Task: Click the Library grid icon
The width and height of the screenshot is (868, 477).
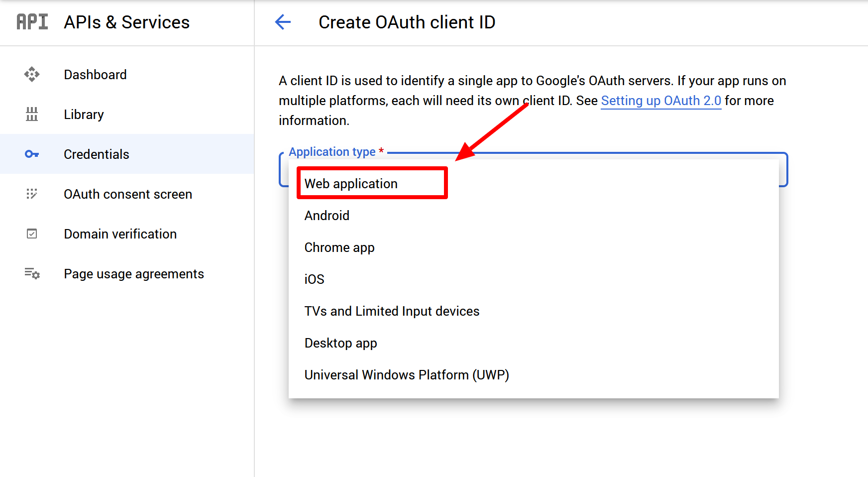Action: 32,114
